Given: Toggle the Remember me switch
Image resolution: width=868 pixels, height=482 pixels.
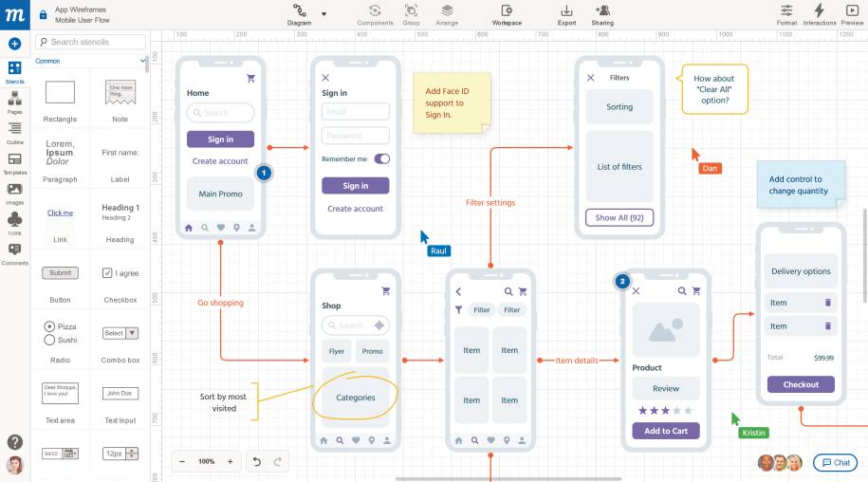Looking at the screenshot, I should click(382, 158).
